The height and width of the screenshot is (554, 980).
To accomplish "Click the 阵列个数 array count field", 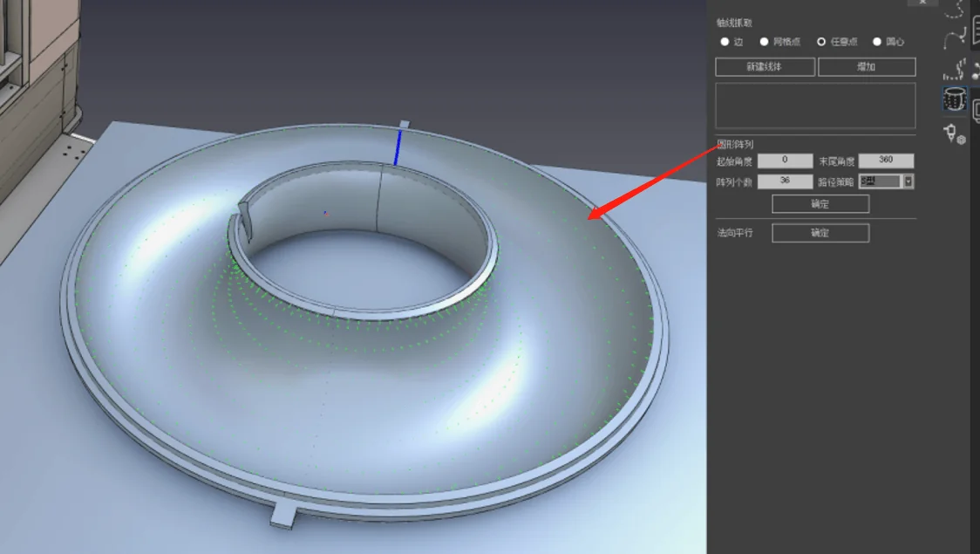I will [x=785, y=181].
